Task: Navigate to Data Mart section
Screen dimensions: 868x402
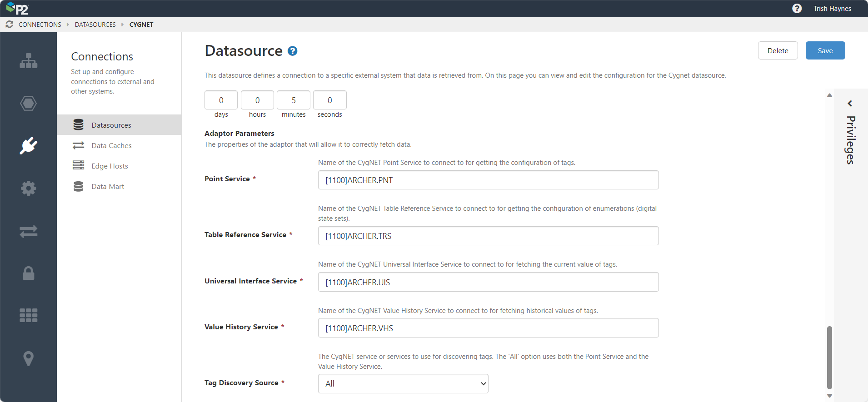Action: pos(108,187)
